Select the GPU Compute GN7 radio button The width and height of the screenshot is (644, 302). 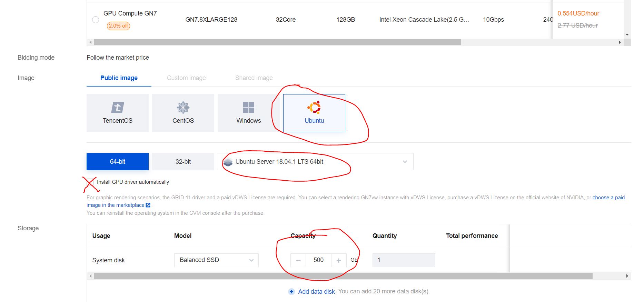point(96,20)
